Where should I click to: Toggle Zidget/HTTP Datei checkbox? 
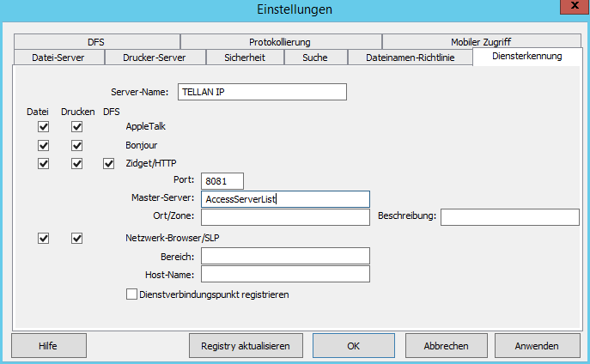(x=43, y=164)
